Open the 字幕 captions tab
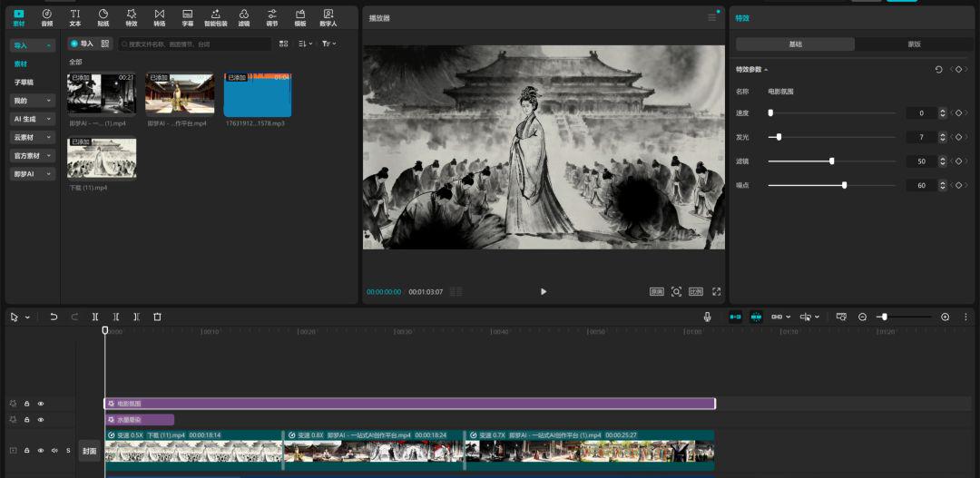Viewport: 980px width, 478px height. click(x=188, y=17)
